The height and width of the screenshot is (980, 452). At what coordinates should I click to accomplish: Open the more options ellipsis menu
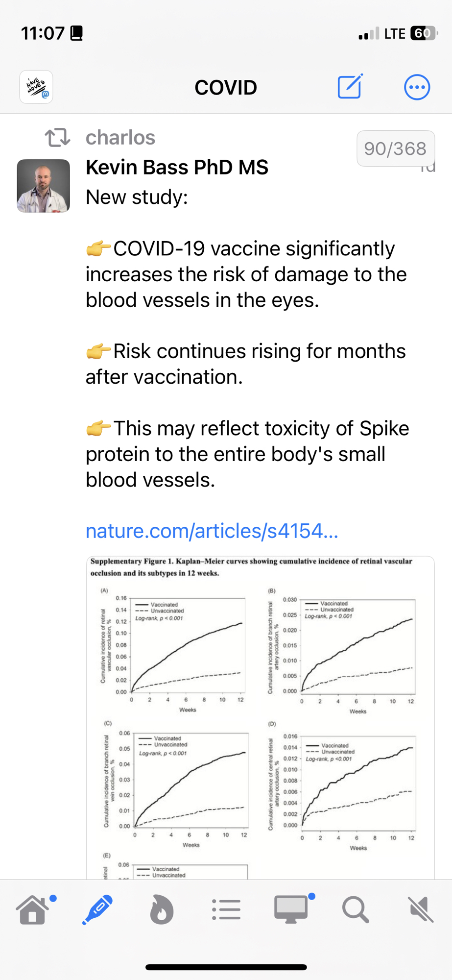point(417,88)
